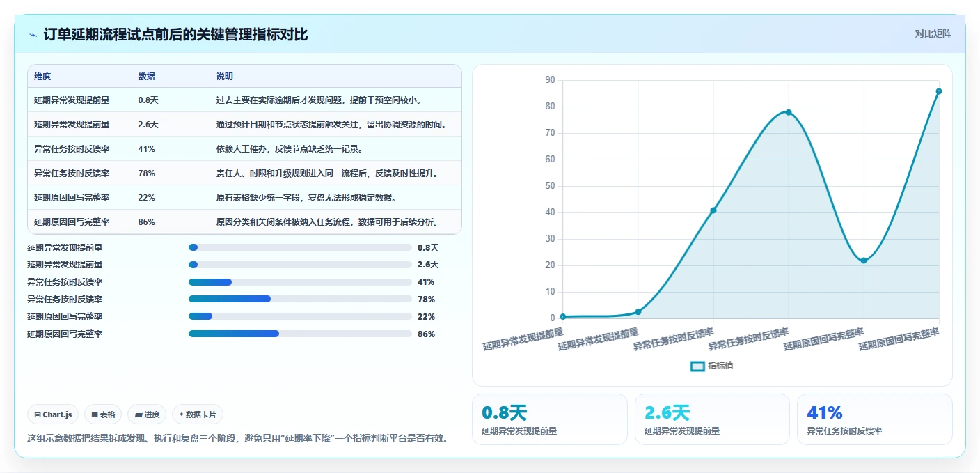Click the lightning icon beside the page title

pos(33,35)
